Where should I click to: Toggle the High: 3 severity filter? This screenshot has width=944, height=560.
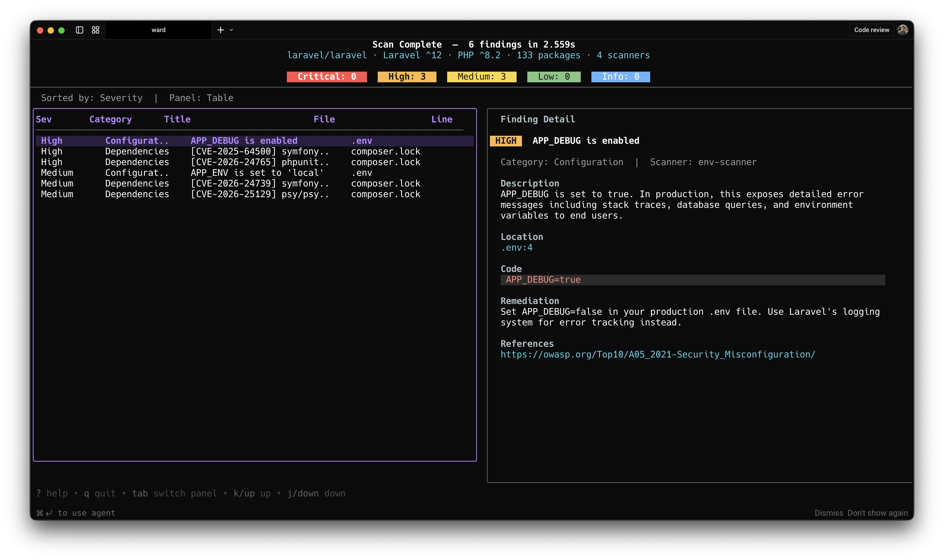click(407, 77)
